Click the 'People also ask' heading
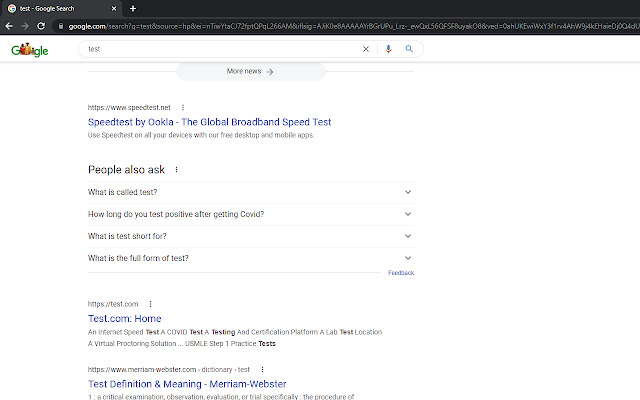This screenshot has width=640, height=400. pyautogui.click(x=126, y=170)
